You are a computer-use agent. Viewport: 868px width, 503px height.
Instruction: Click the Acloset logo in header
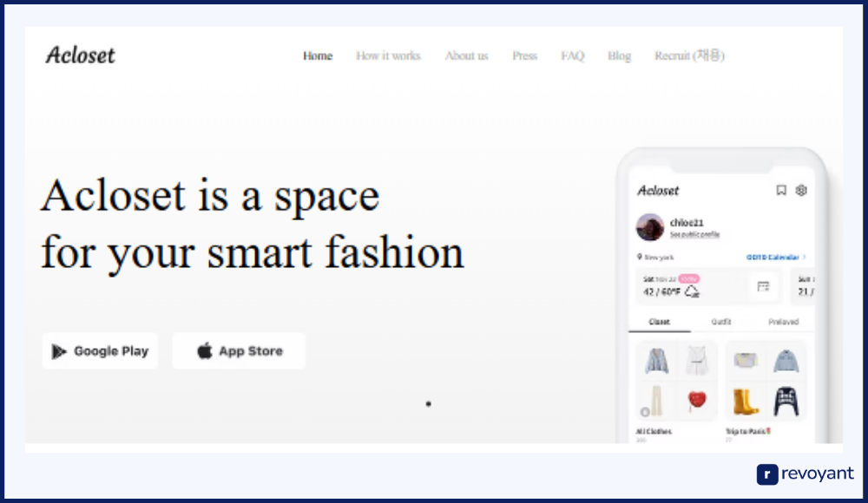(80, 55)
